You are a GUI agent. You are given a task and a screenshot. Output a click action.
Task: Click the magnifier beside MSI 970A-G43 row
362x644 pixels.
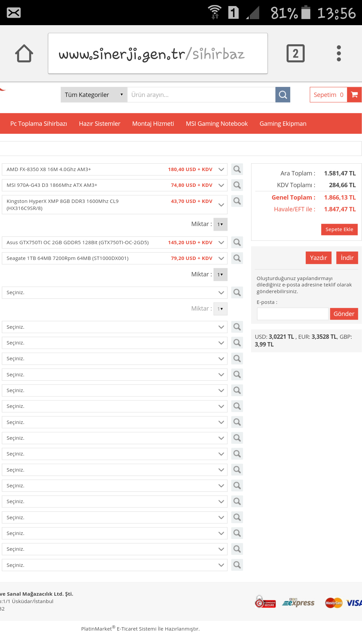[237, 185]
